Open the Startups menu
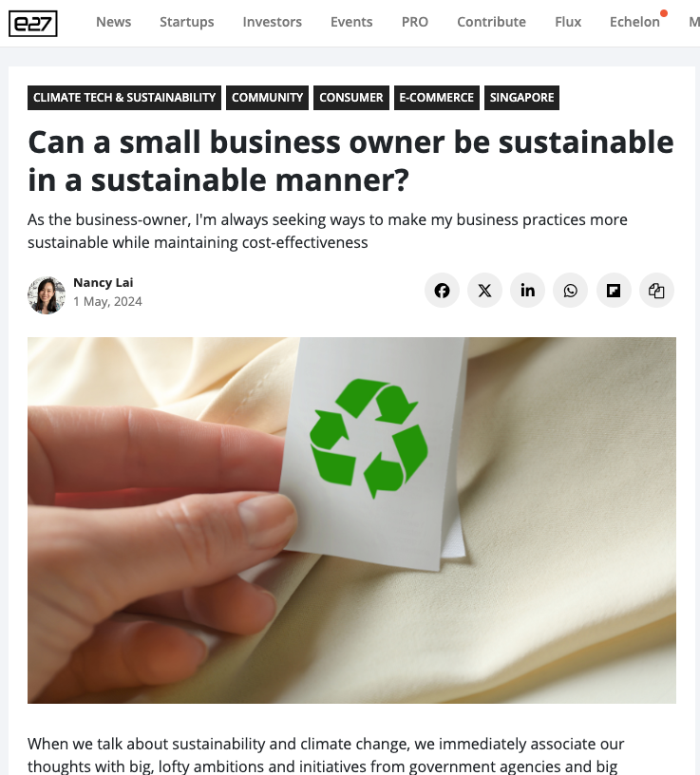Image resolution: width=700 pixels, height=775 pixels. (187, 22)
